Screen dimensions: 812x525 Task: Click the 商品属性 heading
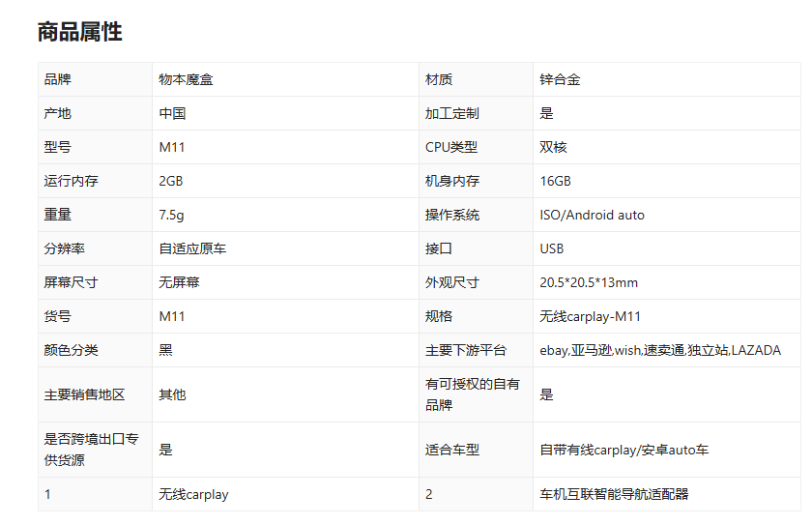79,31
